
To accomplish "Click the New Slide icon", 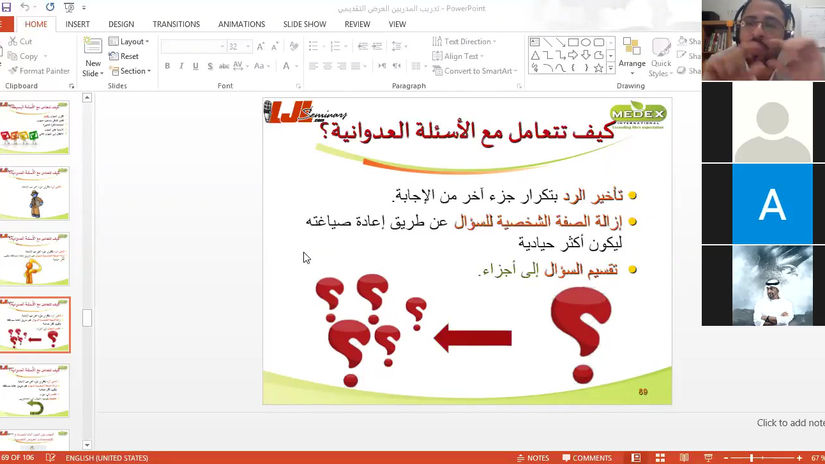I will (93, 46).
